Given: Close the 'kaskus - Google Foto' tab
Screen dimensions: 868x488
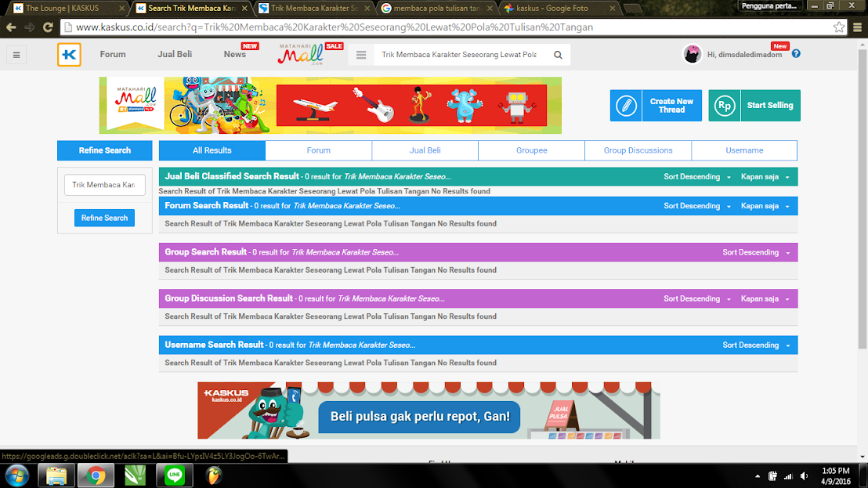Looking at the screenshot, I should (613, 9).
